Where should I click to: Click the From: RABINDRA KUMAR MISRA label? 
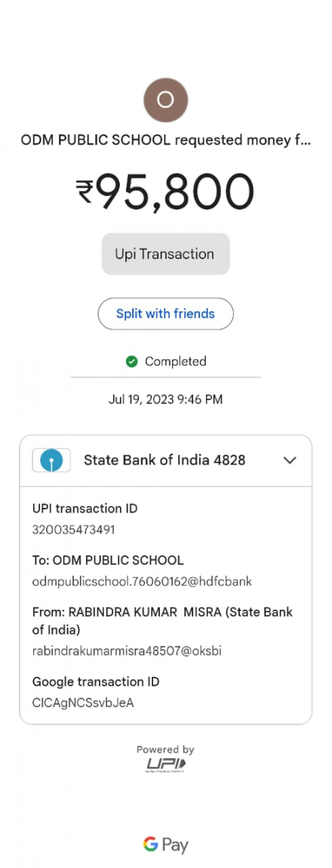click(162, 612)
